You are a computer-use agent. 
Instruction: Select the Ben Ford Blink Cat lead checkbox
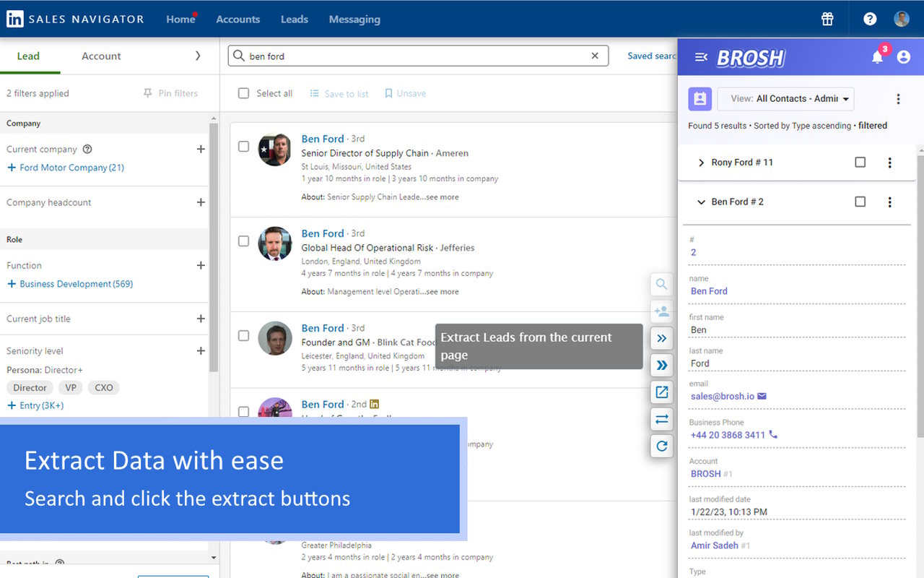244,336
